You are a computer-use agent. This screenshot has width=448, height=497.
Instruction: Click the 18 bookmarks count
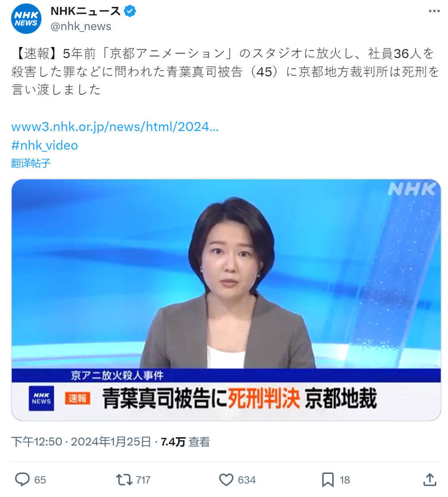(345, 480)
